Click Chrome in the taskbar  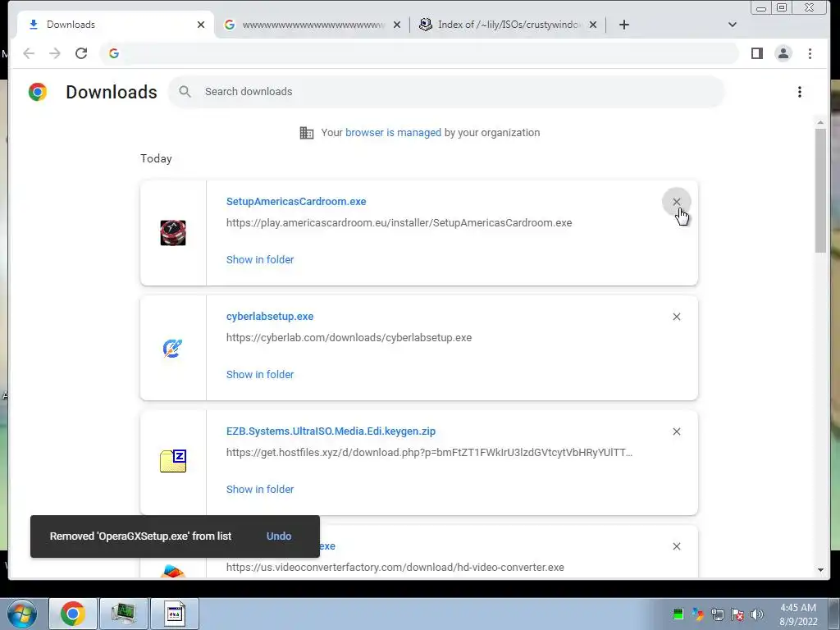click(73, 614)
